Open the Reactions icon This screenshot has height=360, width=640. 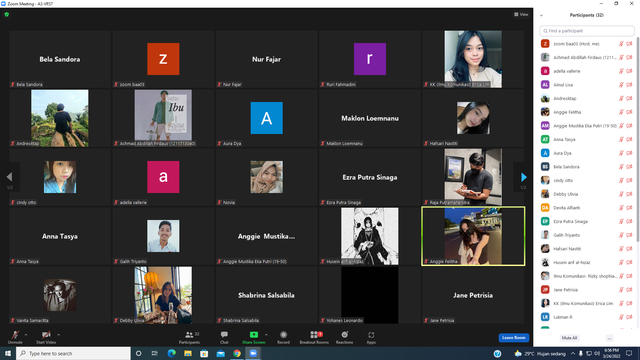coord(344,335)
